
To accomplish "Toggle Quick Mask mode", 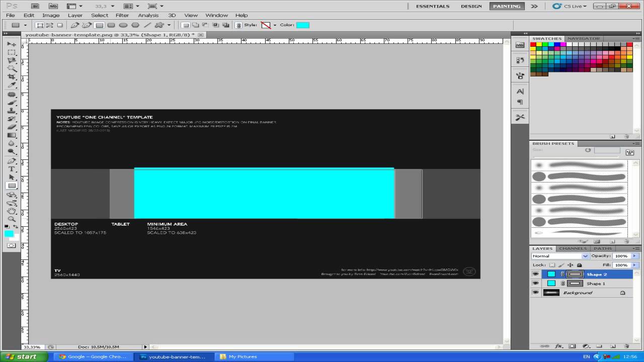I will coord(11,245).
